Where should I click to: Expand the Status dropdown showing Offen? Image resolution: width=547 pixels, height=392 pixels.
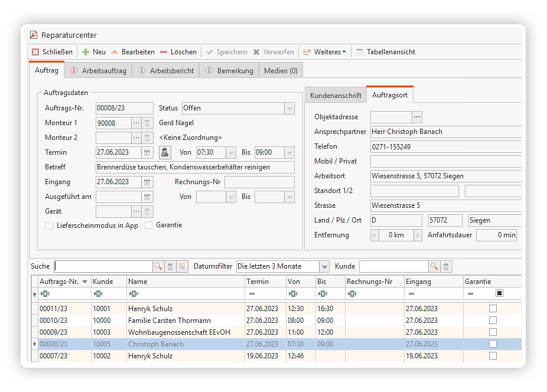click(x=289, y=109)
